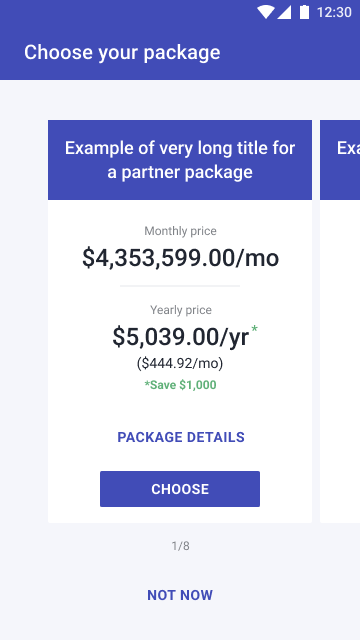This screenshot has height=640, width=360.
Task: Tap the Wi-Fi status icon
Action: point(265,12)
